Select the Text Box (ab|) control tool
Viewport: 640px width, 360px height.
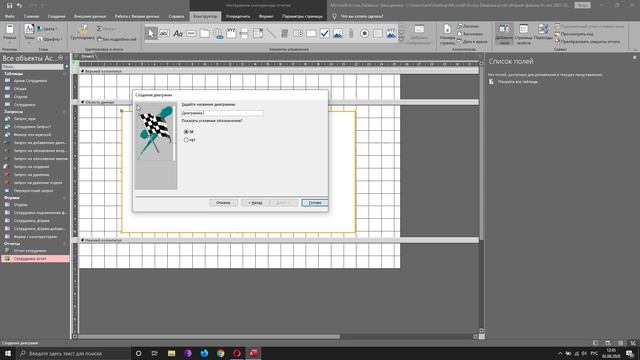click(x=164, y=33)
